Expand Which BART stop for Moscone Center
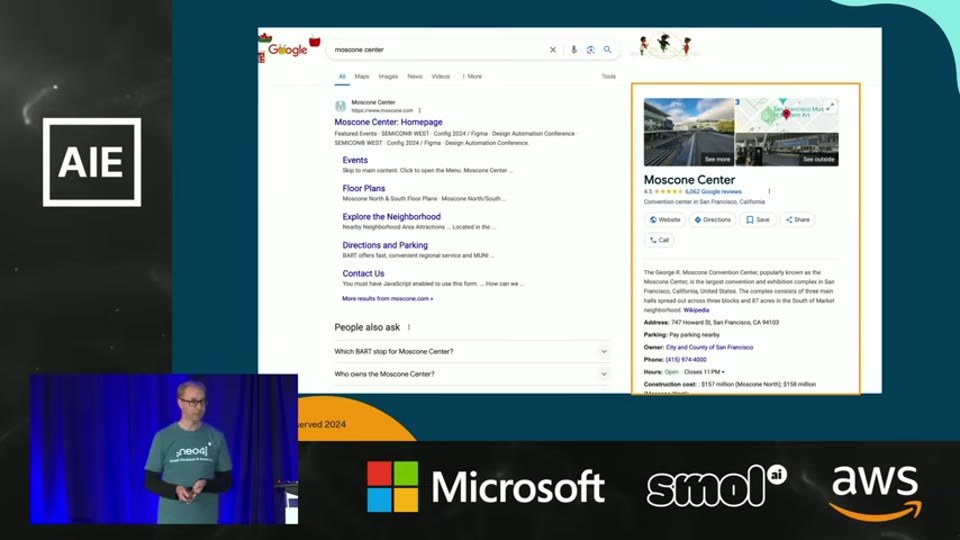 pos(472,351)
